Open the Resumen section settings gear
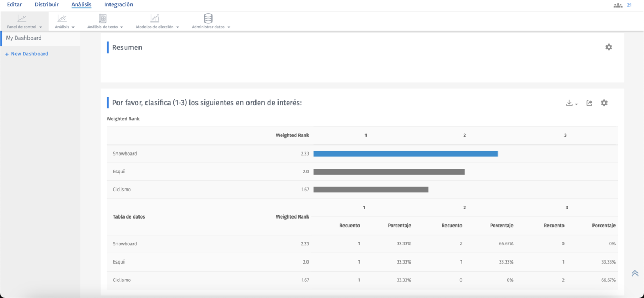The image size is (644, 298). point(609,47)
